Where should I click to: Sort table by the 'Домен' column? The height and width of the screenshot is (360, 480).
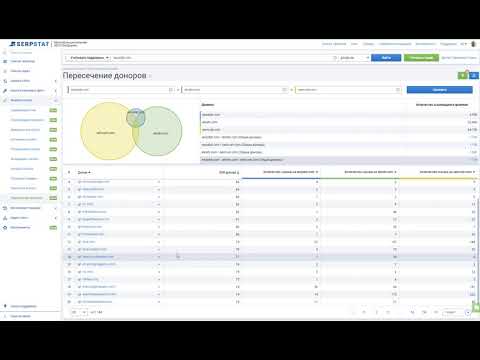tap(84, 172)
